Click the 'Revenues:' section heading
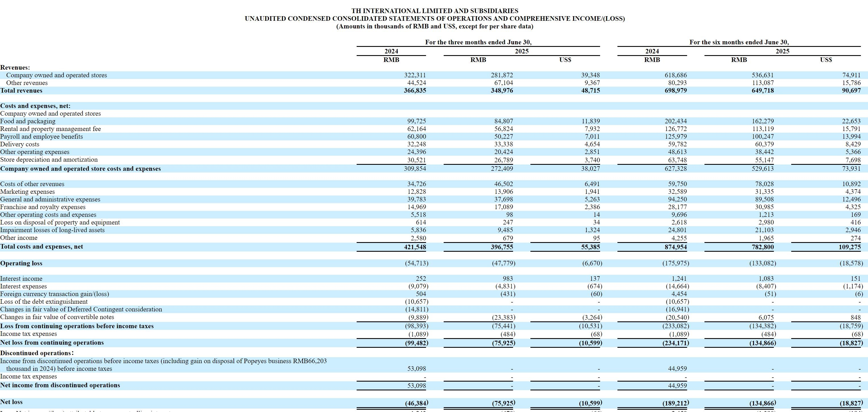 click(x=15, y=68)
